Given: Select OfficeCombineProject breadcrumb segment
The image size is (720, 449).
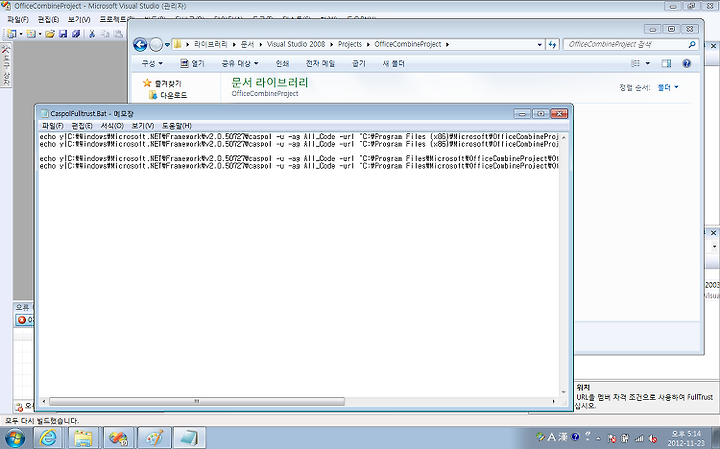Looking at the screenshot, I should pyautogui.click(x=408, y=44).
